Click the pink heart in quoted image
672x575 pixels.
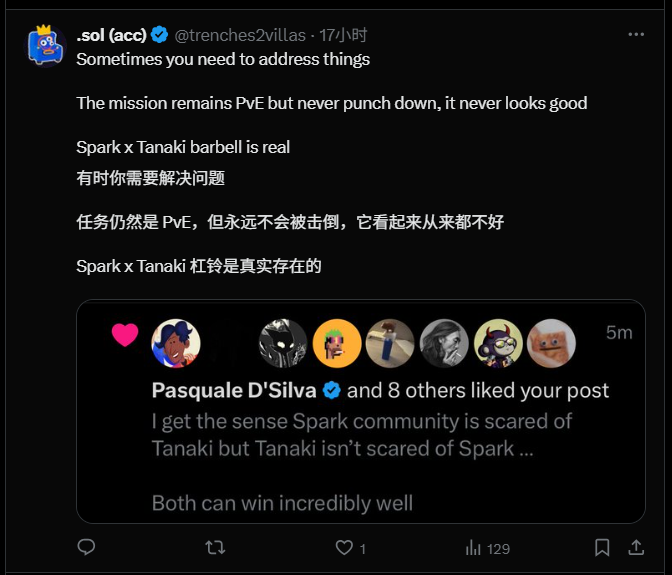125,335
